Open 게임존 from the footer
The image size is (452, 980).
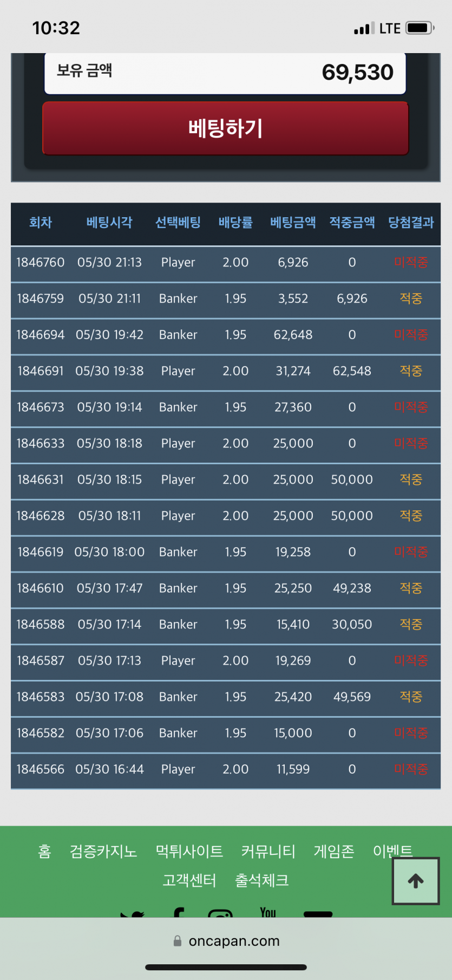point(334,851)
